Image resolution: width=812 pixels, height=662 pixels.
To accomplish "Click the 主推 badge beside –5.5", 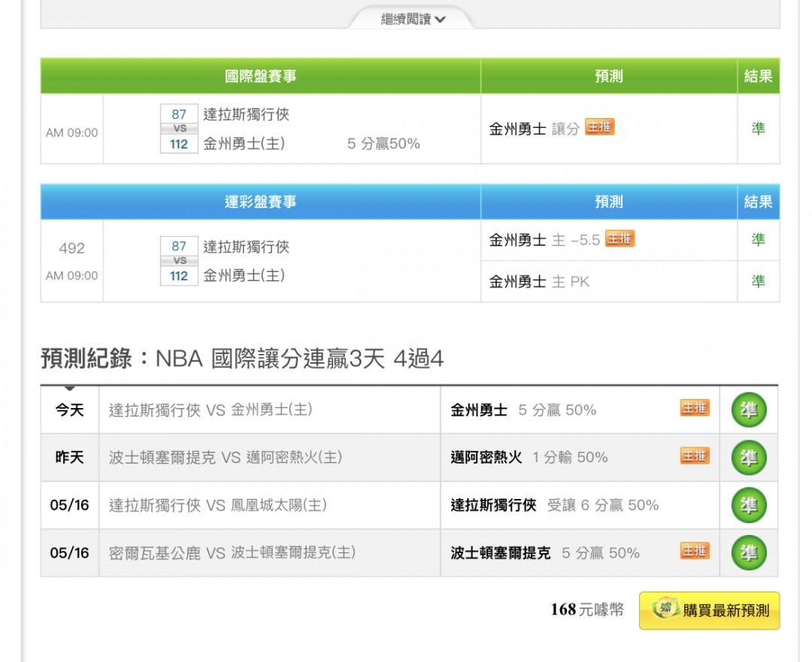I will 620,239.
